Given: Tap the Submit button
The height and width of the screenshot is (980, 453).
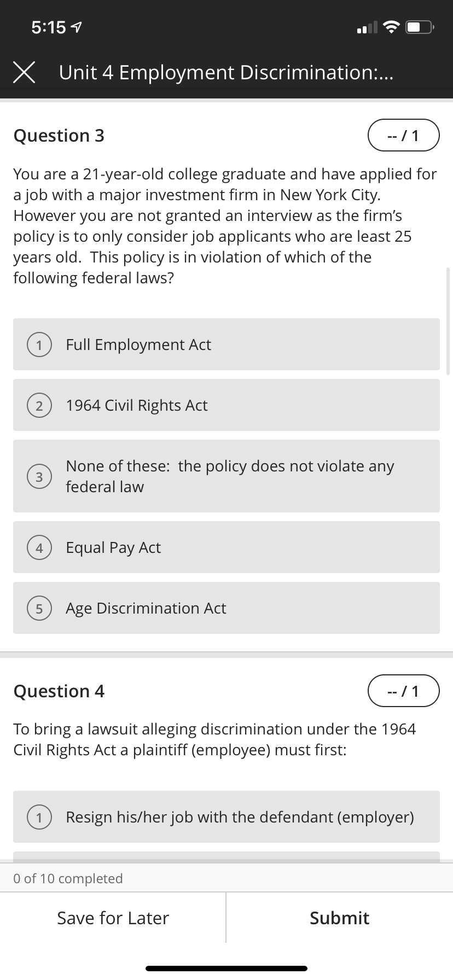Looking at the screenshot, I should click(x=339, y=918).
